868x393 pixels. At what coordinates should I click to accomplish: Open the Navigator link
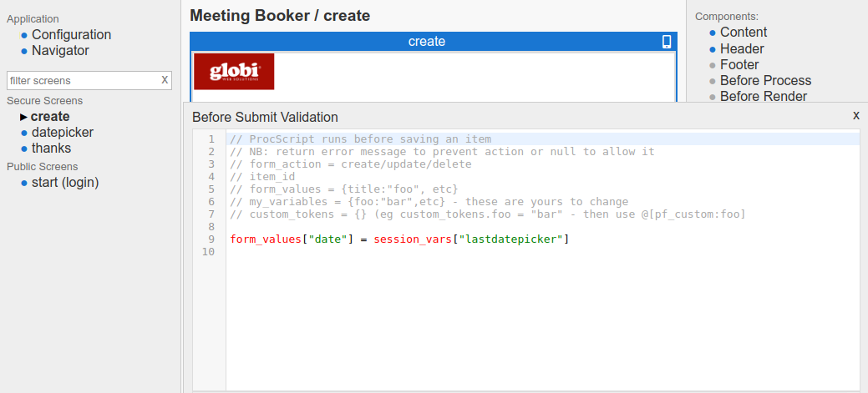[x=60, y=50]
